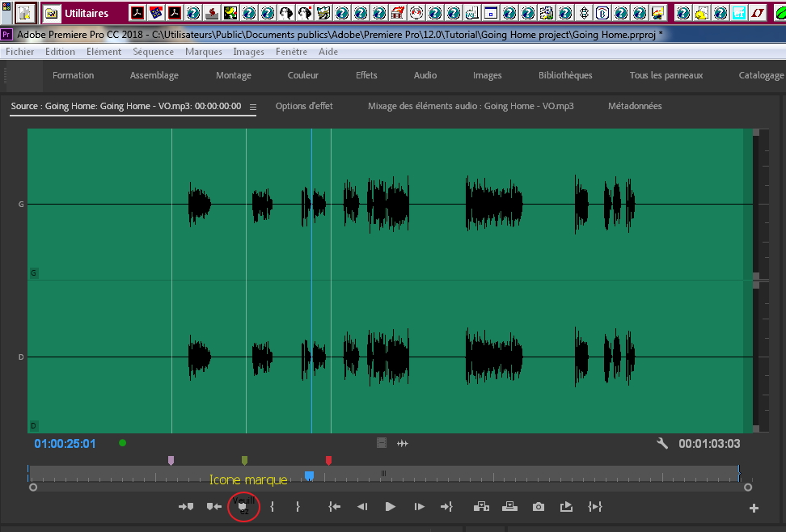The height and width of the screenshot is (532, 786).
Task: Toggle the drag audio only waveform icon
Action: 403,443
